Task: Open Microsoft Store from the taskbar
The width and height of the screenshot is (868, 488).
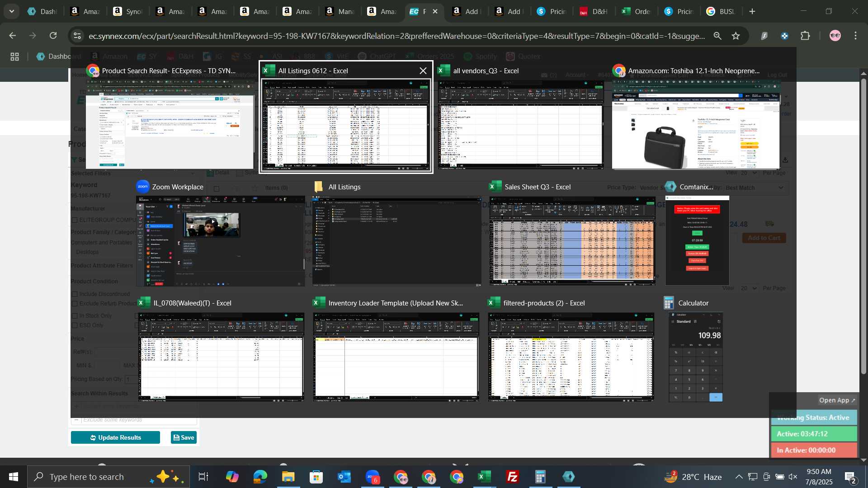Action: point(316,477)
